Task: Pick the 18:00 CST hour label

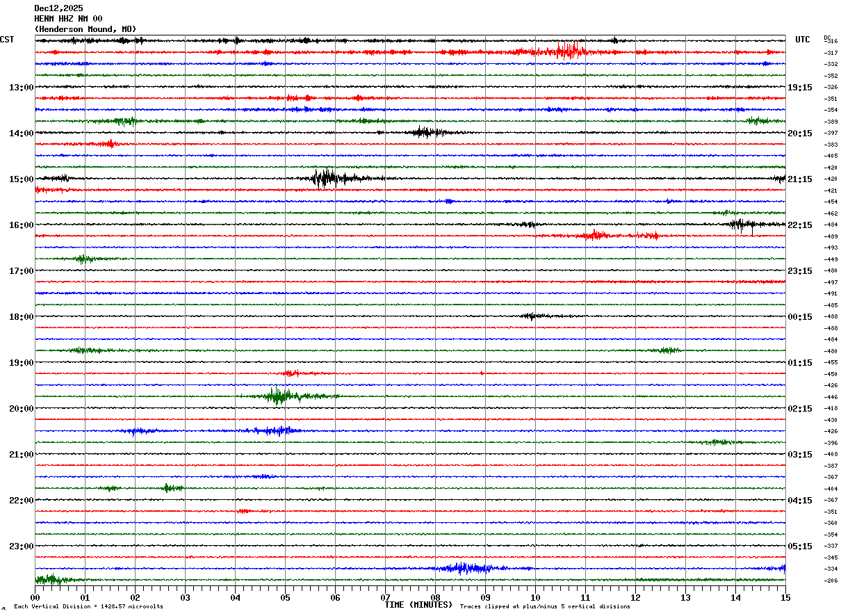Action: [x=21, y=317]
